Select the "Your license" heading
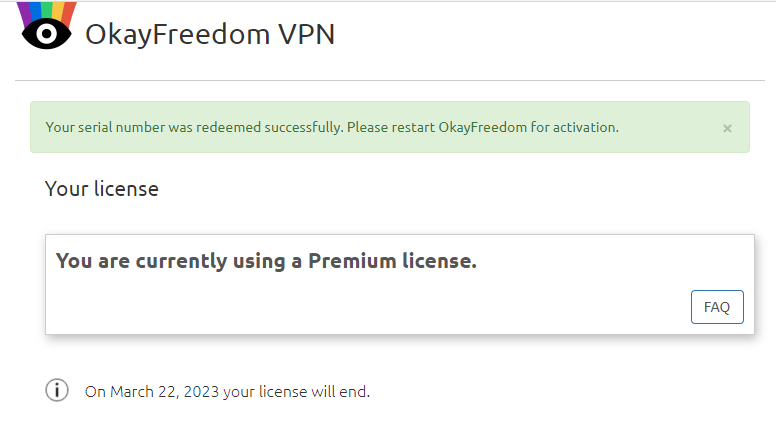776x438 pixels. click(x=102, y=188)
